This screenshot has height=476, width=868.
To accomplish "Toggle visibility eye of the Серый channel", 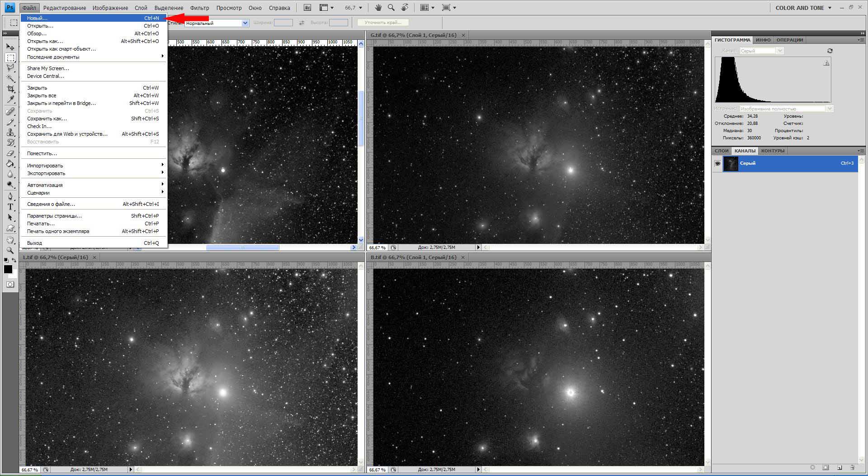I will click(717, 163).
